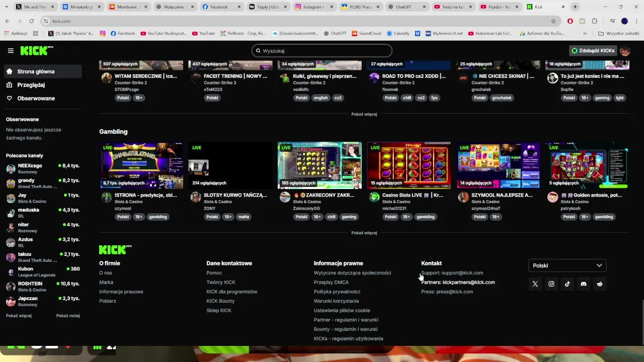Viewport: 644px width, 362px height.
Task: Open Przeglądaj in sidebar
Action: pos(43,85)
